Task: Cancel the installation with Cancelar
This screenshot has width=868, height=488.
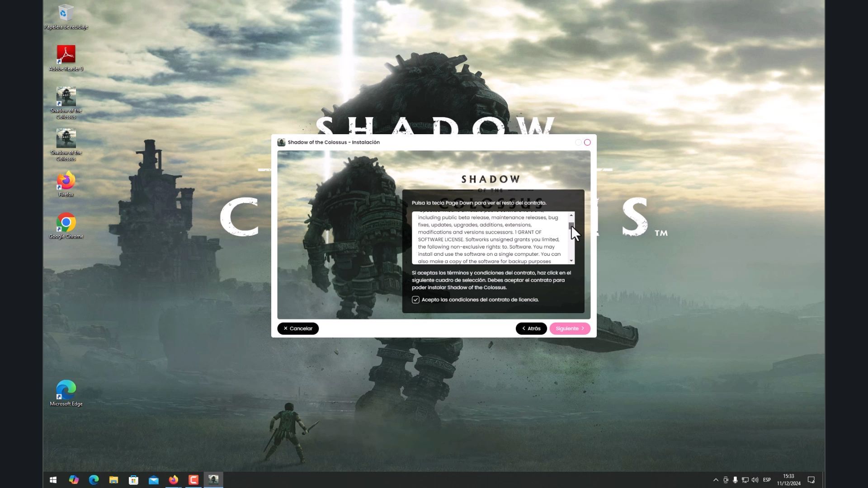Action: click(x=298, y=328)
